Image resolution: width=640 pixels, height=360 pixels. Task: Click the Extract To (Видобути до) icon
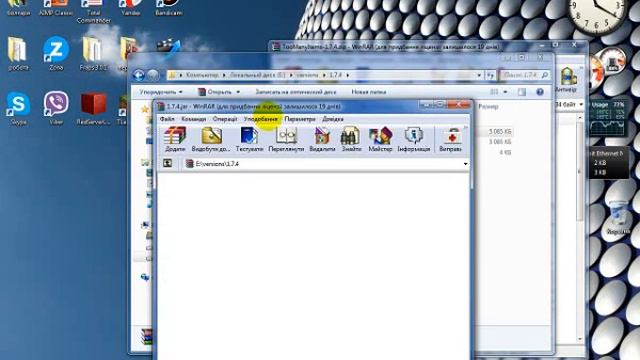pyautogui.click(x=211, y=140)
